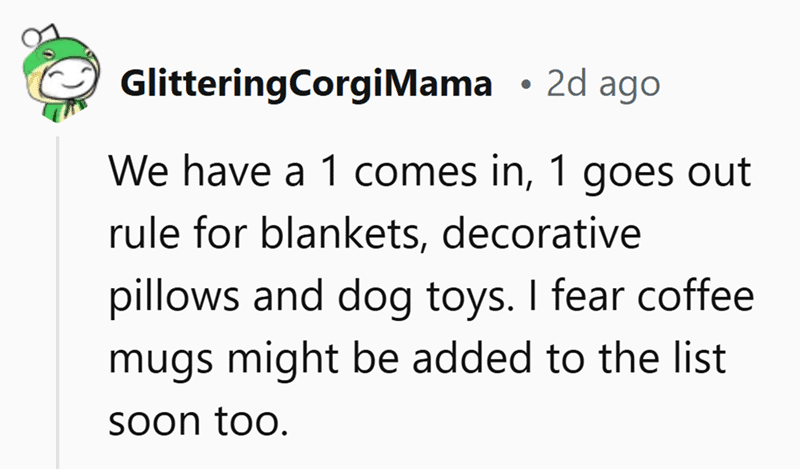Open GlitteringCorgiMama's user profile
Image resolution: width=800 pixels, height=469 pixels.
305,84
